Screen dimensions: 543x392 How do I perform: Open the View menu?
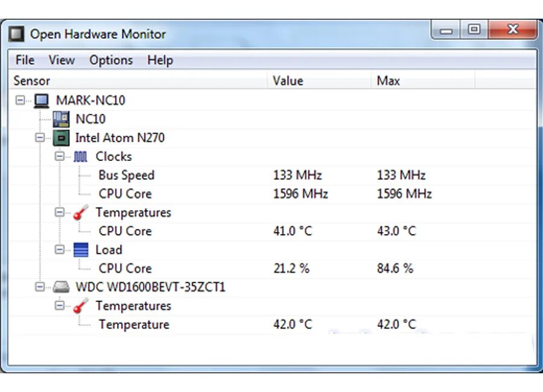tap(62, 60)
